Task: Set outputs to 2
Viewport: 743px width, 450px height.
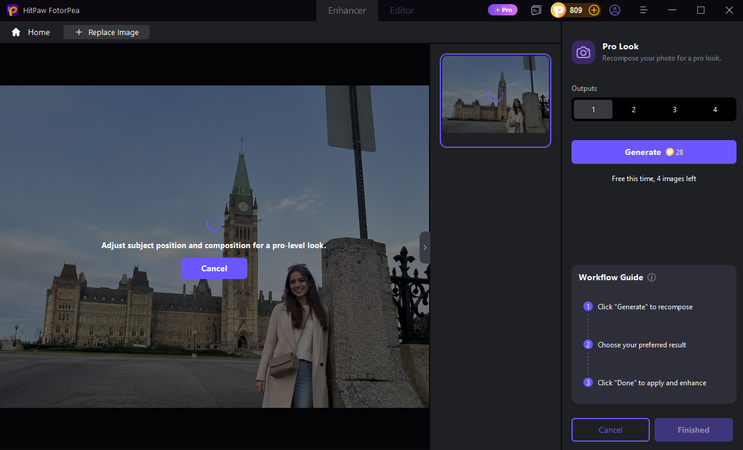Action: pos(634,109)
